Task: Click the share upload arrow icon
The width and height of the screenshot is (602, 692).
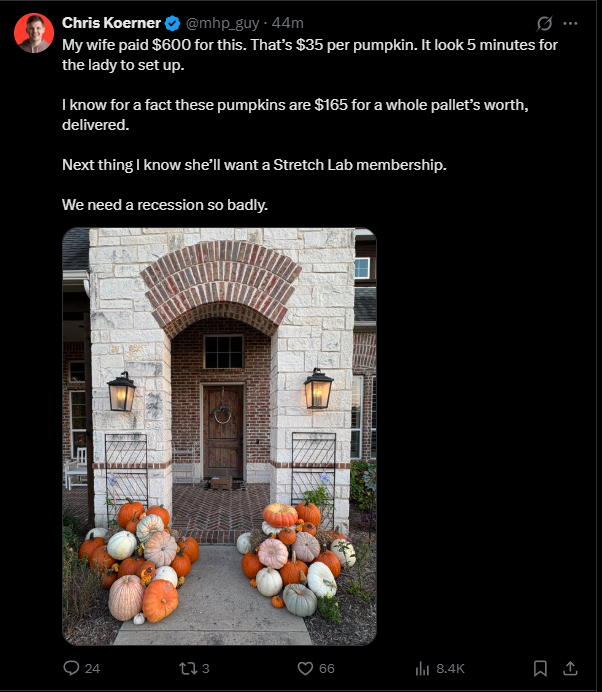Action: 570,668
